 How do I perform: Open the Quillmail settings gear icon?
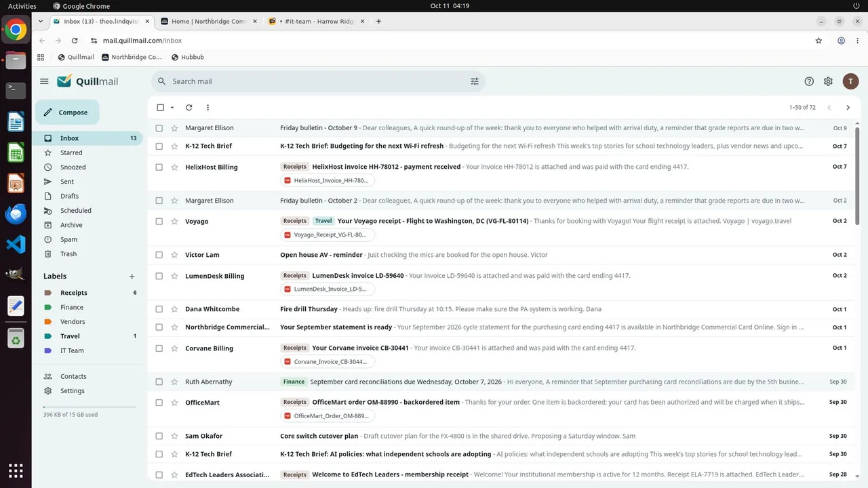[828, 81]
